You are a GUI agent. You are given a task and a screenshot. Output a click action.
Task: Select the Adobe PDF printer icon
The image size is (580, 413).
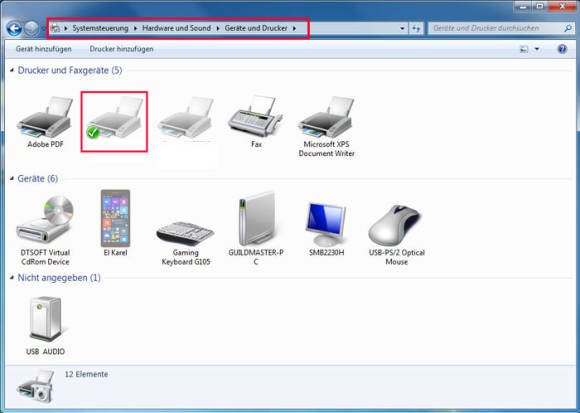(45, 122)
